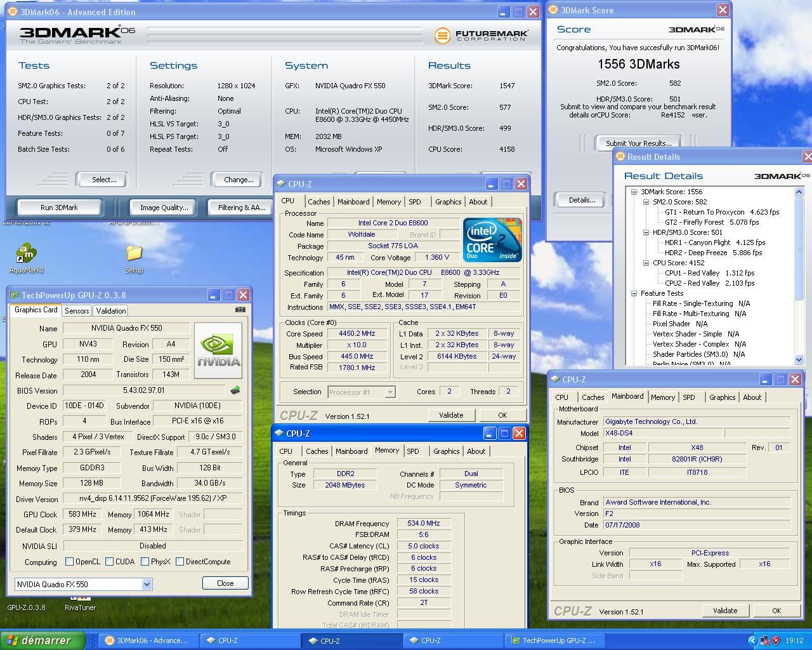Screen dimensions: 812x650
Task: Open the démarrer Start button
Action: (x=43, y=640)
